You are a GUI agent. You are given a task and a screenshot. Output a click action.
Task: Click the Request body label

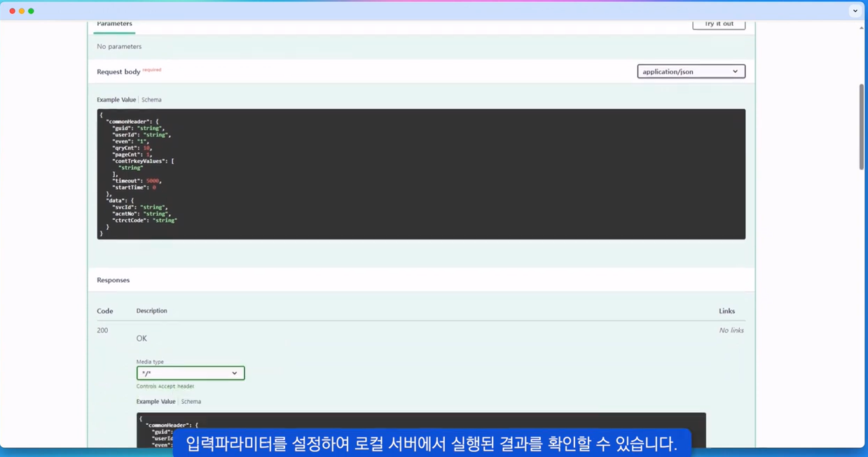(118, 71)
